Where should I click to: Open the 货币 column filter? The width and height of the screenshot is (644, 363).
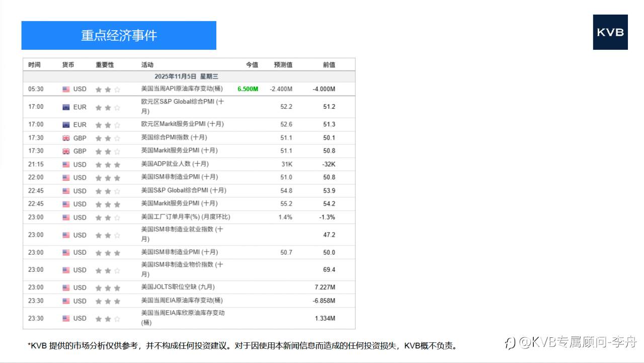pos(68,64)
